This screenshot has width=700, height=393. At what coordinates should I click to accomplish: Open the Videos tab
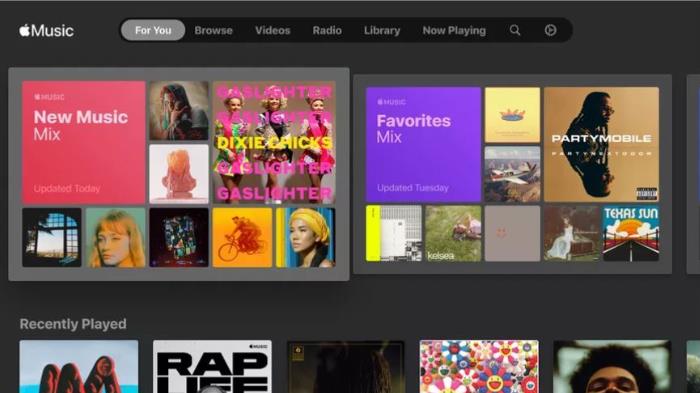coord(272,30)
